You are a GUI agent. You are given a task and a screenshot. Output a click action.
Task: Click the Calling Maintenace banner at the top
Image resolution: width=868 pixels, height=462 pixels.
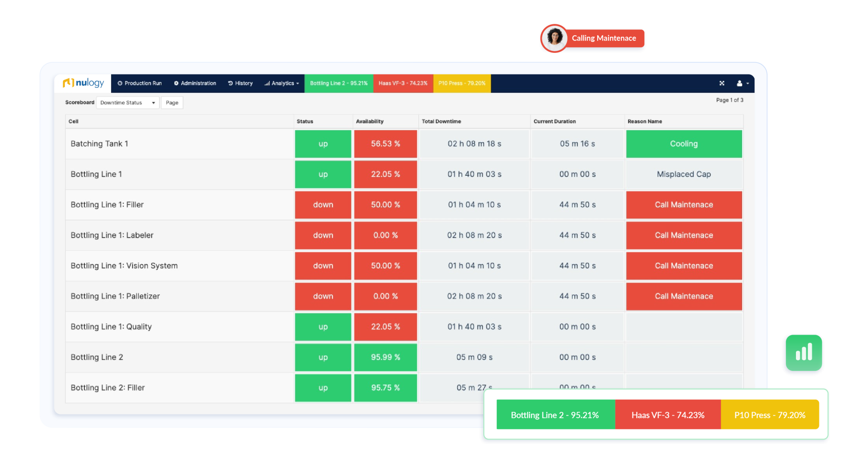click(x=604, y=38)
